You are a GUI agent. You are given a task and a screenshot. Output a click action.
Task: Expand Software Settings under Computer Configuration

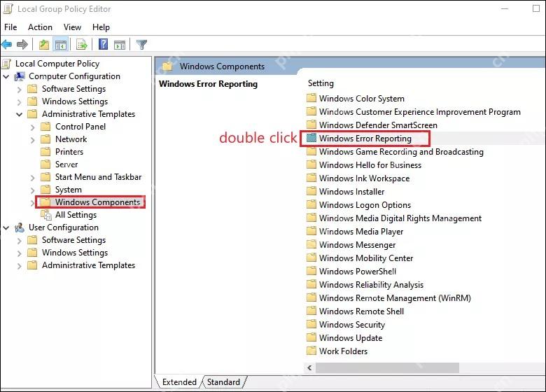click(20, 90)
